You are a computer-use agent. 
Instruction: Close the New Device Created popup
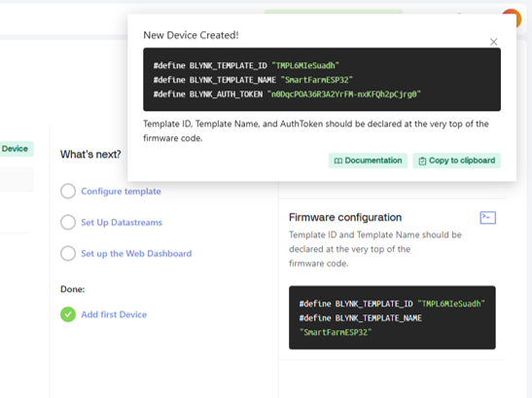(493, 42)
